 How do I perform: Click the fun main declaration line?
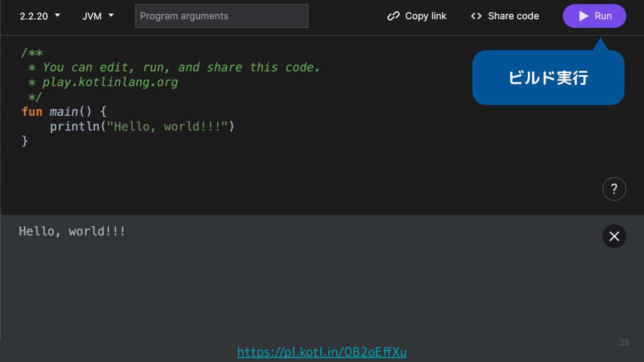tap(64, 111)
